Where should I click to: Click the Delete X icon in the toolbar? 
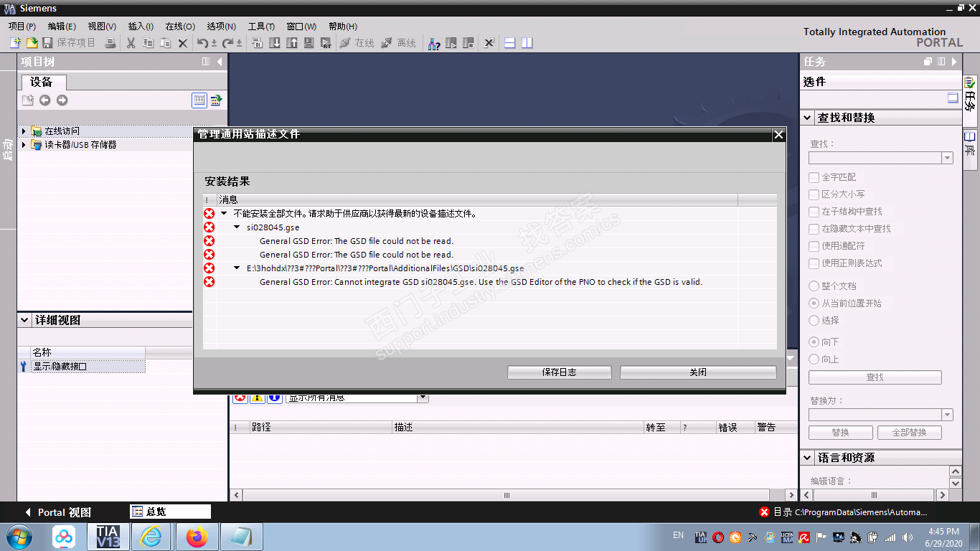tap(183, 43)
